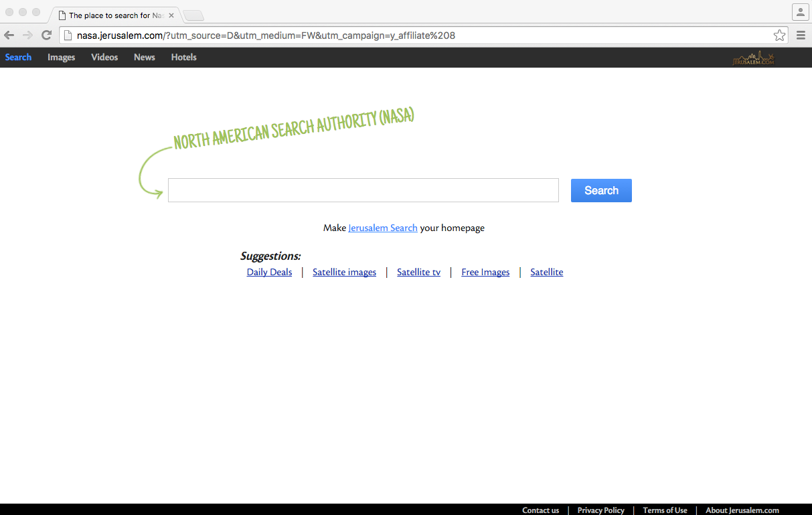Click the green maximize window button
The height and width of the screenshot is (515, 812).
pyautogui.click(x=36, y=12)
